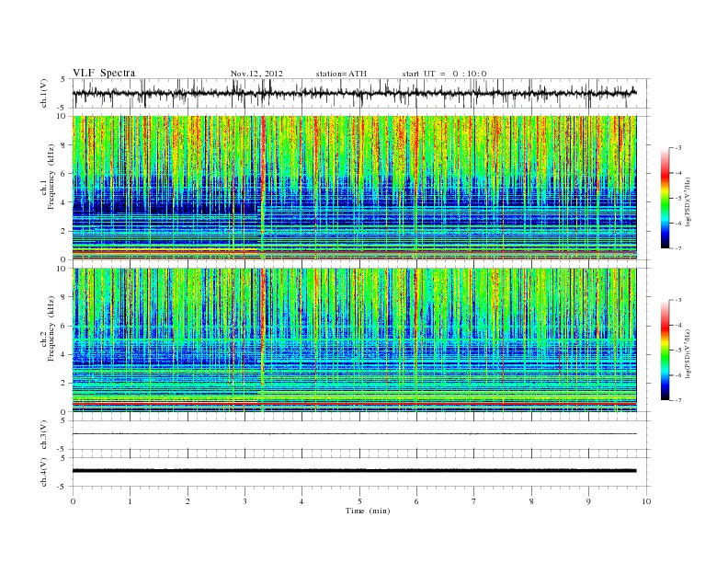Click the thick ch.4 waveform band
The image size is (728, 563).
[x=354, y=471]
